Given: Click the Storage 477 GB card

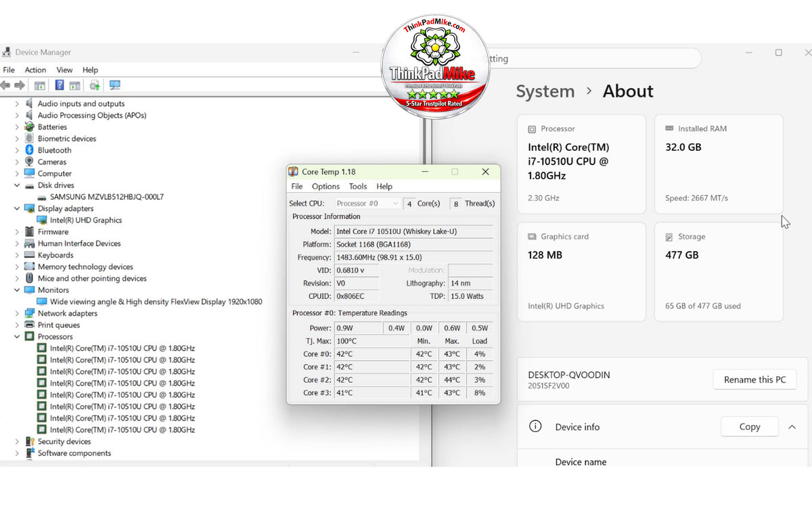Looking at the screenshot, I should point(719,272).
